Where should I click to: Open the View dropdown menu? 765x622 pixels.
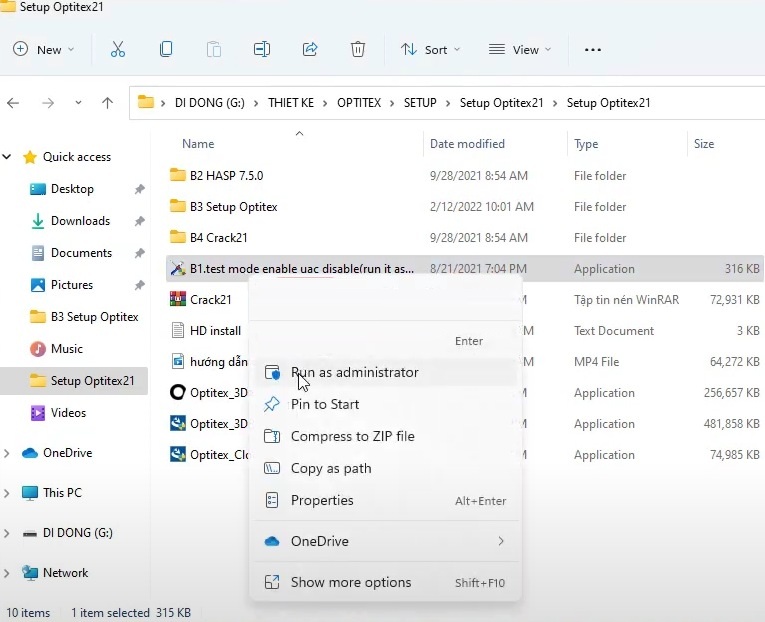tap(518, 49)
